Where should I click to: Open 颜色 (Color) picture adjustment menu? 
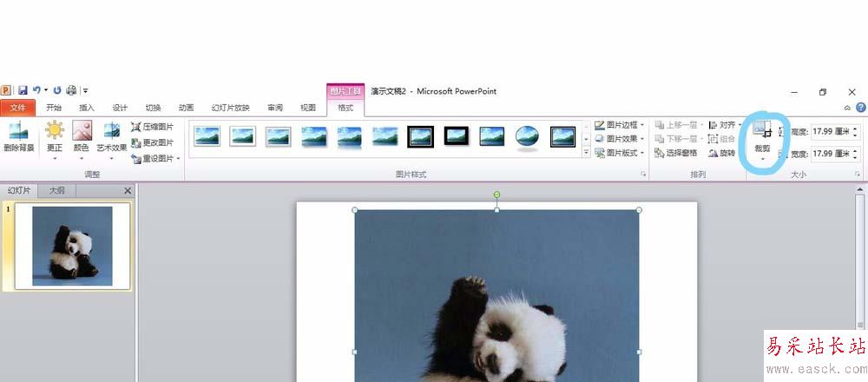click(82, 141)
